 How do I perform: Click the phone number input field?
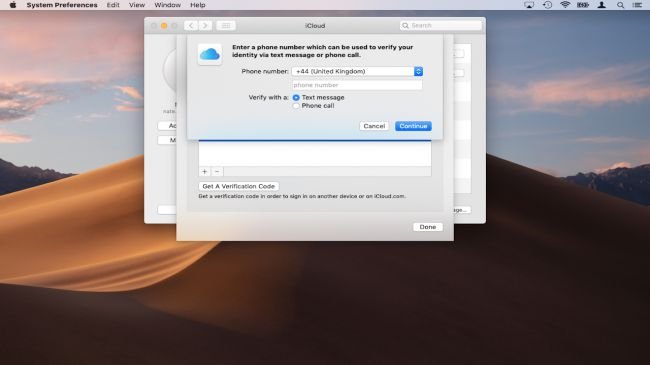point(357,85)
